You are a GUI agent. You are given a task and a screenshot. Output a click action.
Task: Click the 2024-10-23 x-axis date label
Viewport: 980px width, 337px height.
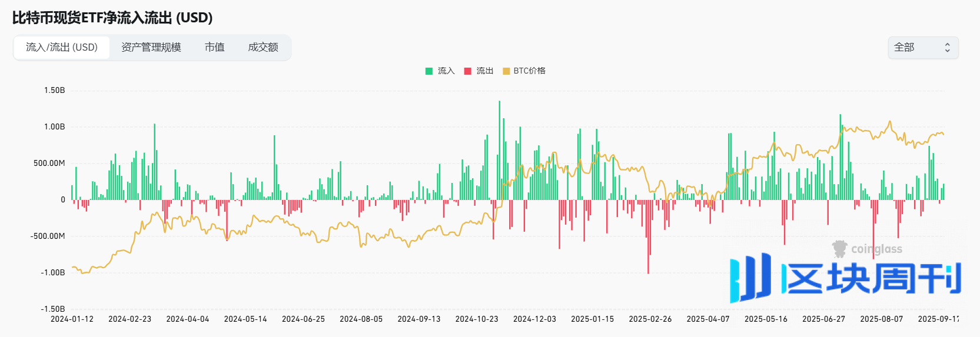pos(477,319)
